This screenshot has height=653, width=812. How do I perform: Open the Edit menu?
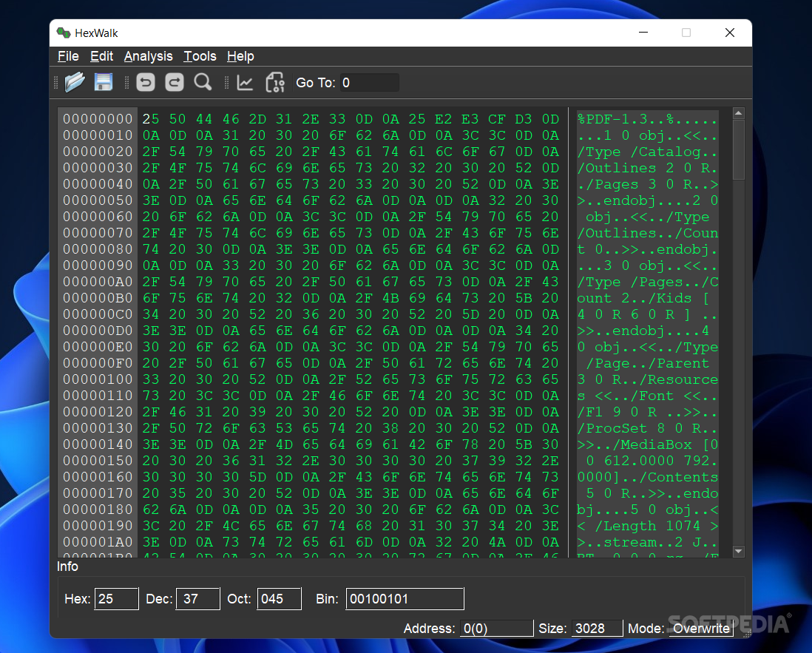101,56
